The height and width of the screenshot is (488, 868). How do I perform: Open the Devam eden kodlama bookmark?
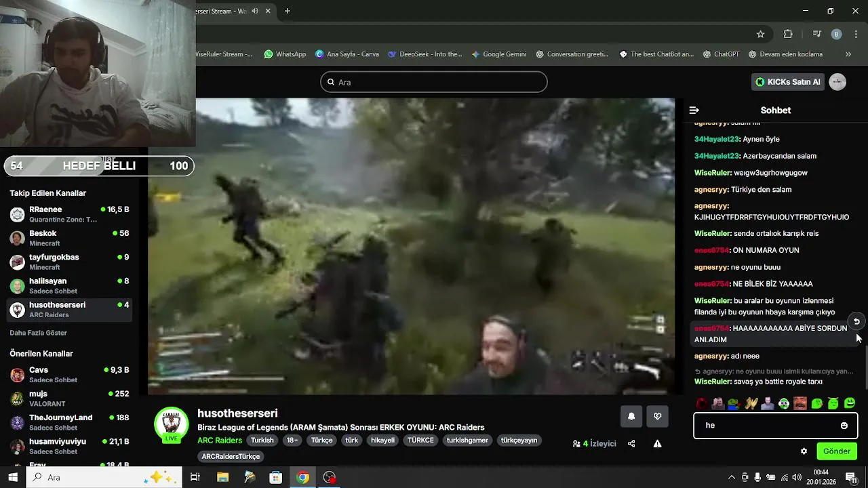pyautogui.click(x=785, y=54)
